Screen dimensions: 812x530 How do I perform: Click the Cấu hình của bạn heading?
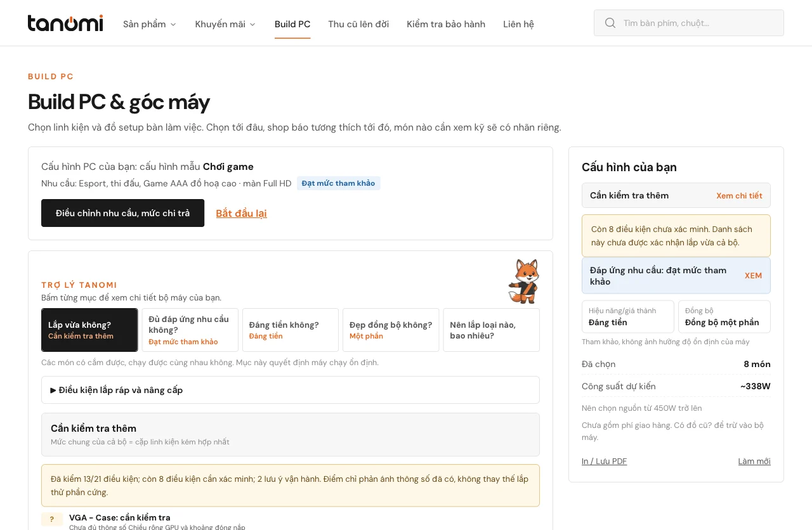click(x=629, y=167)
